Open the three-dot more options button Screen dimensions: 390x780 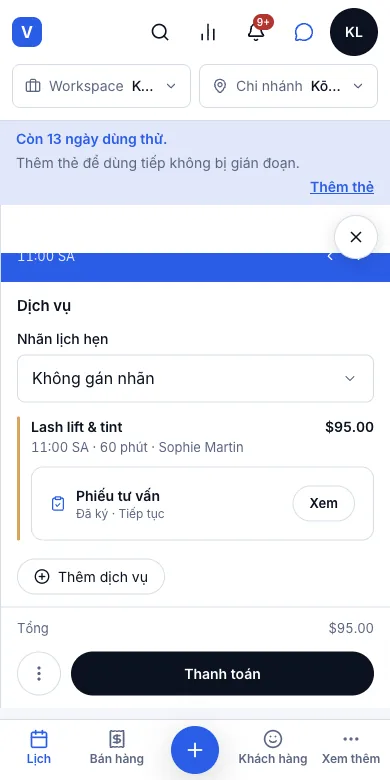point(39,674)
